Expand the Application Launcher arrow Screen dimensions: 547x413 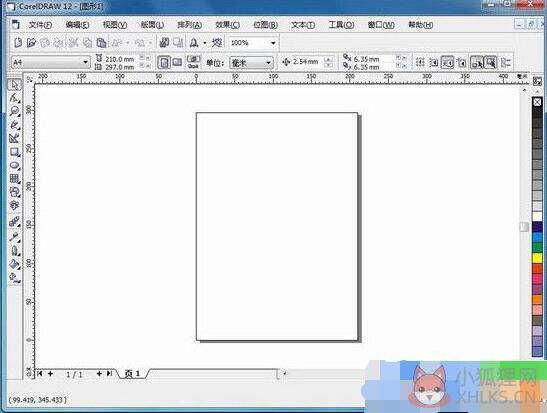pos(204,43)
